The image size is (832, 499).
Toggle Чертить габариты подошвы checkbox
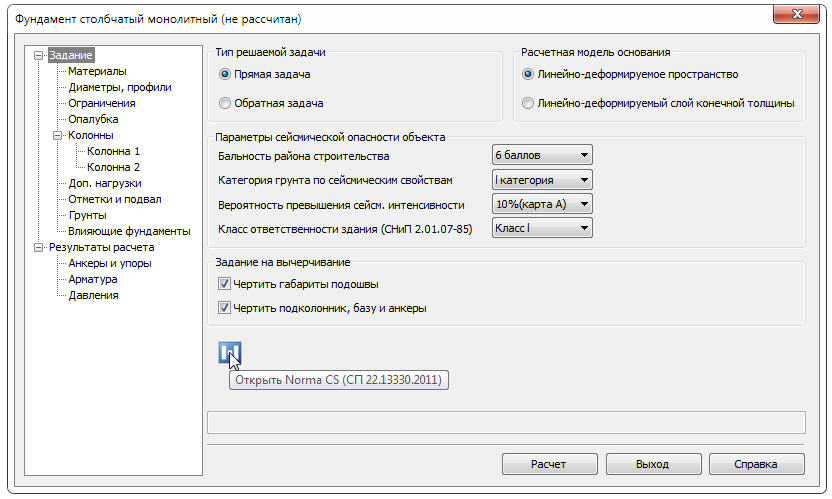click(224, 284)
